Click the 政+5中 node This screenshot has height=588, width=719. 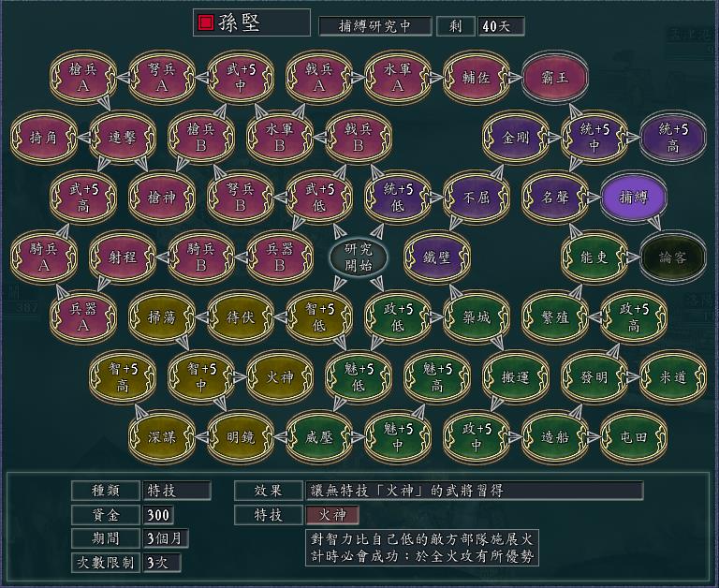(x=477, y=436)
